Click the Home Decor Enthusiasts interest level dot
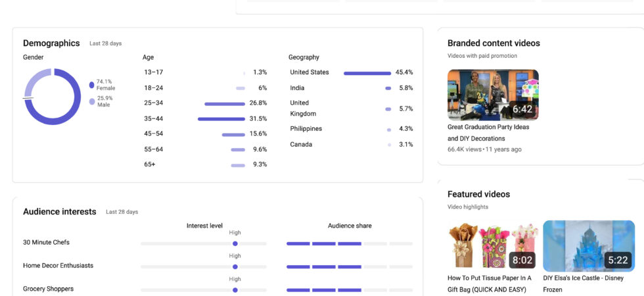The height and width of the screenshot is (296, 644). [x=235, y=267]
